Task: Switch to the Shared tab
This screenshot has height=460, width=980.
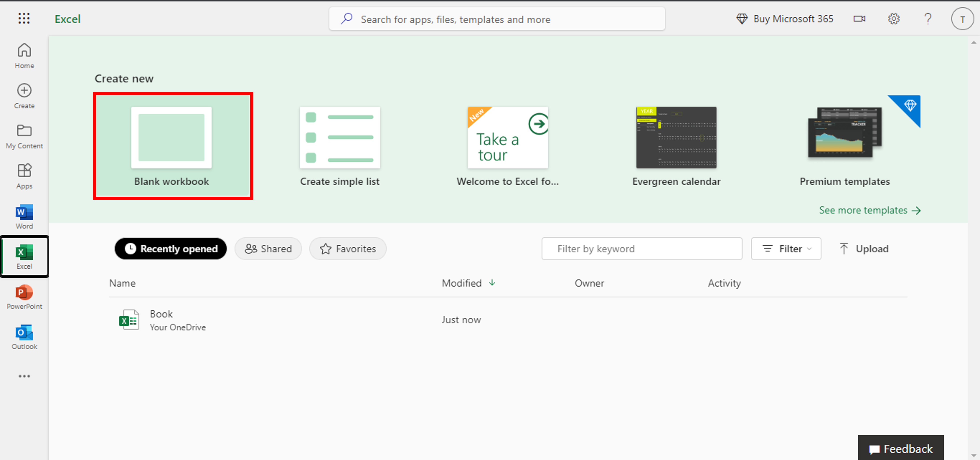Action: [268, 249]
